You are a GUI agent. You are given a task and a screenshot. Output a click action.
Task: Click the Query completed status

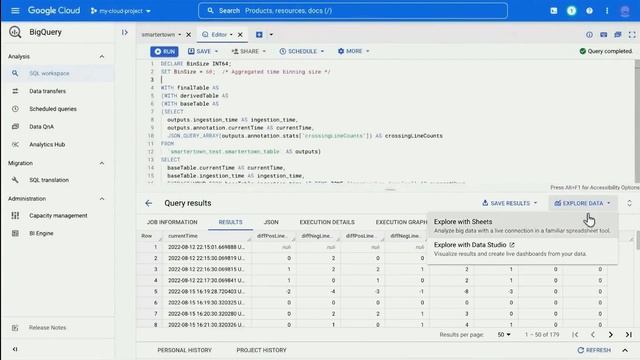(x=606, y=51)
